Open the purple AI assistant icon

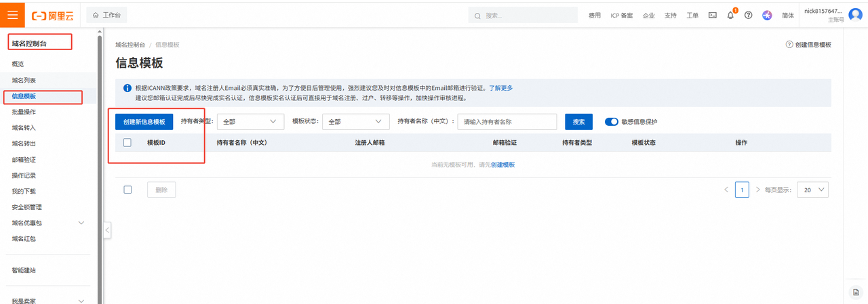(x=767, y=15)
